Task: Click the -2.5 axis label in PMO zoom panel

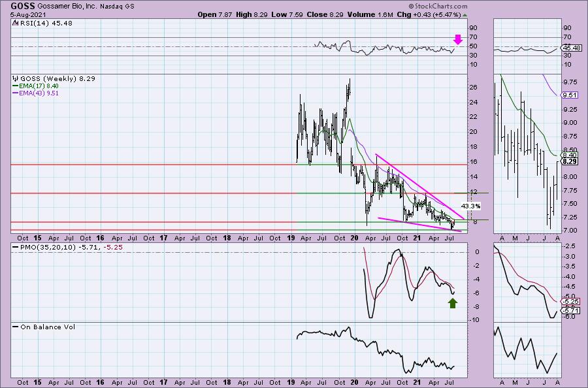Action: 569,246
